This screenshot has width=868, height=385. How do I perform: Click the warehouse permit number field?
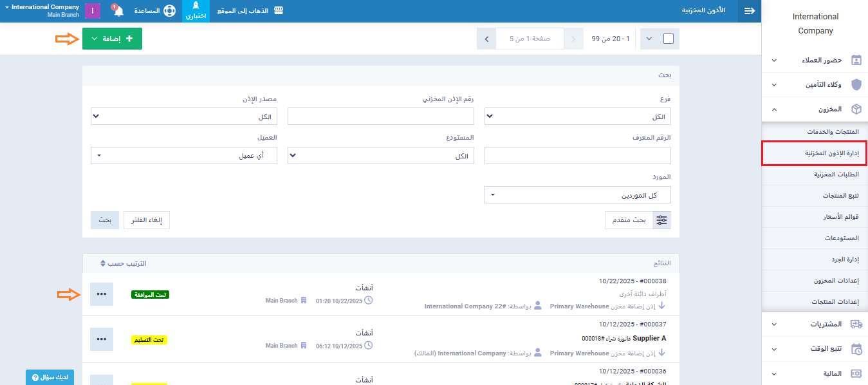(x=380, y=117)
